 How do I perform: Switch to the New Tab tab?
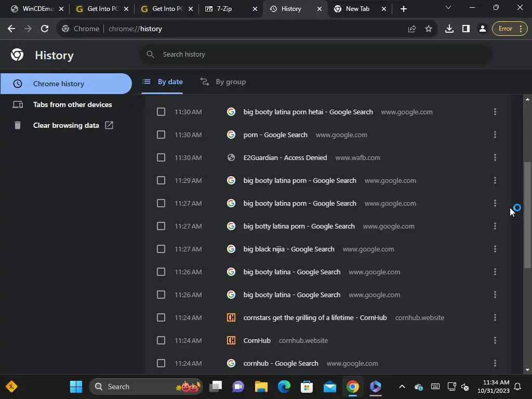click(360, 9)
